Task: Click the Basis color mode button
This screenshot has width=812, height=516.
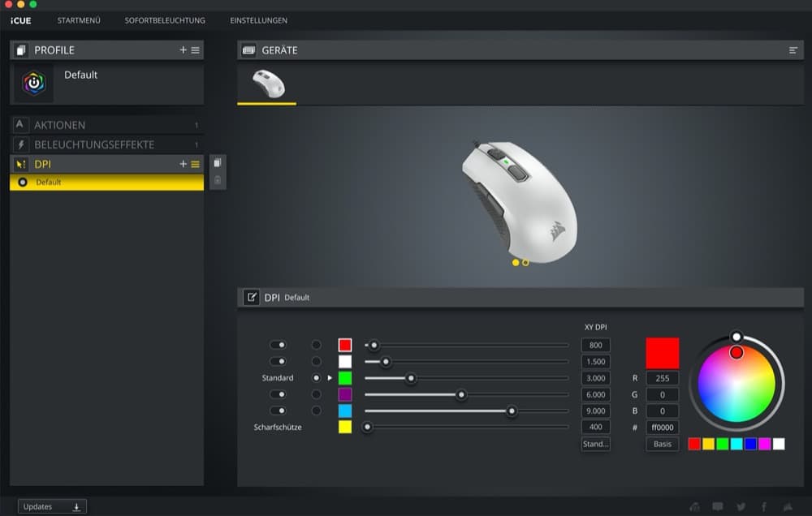Action: tap(663, 444)
